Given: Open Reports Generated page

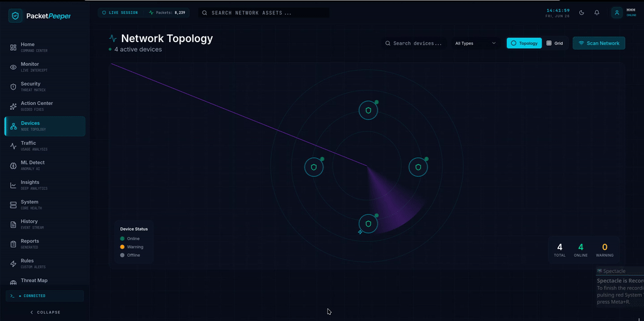Looking at the screenshot, I should point(45,244).
